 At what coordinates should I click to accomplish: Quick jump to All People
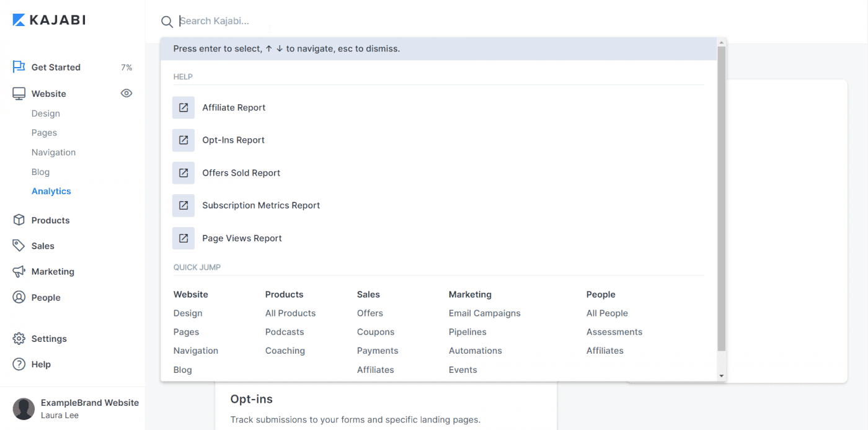(607, 313)
